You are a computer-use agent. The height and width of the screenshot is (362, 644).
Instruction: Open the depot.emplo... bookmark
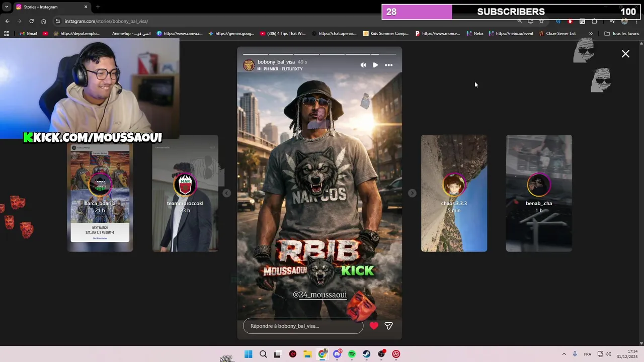[x=77, y=34]
